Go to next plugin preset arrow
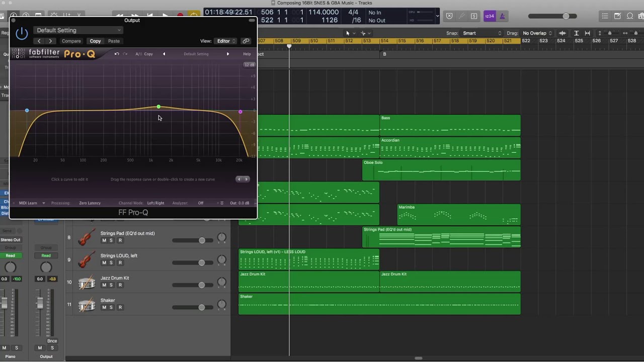Image resolution: width=644 pixels, height=362 pixels. 50,41
